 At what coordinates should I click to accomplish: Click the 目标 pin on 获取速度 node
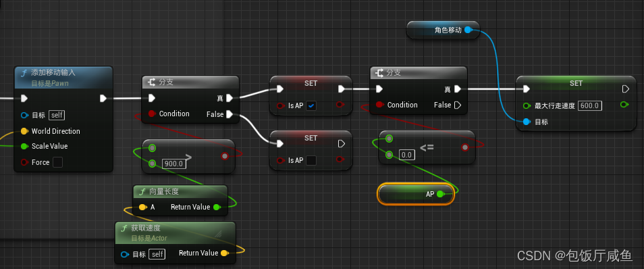[x=125, y=254]
